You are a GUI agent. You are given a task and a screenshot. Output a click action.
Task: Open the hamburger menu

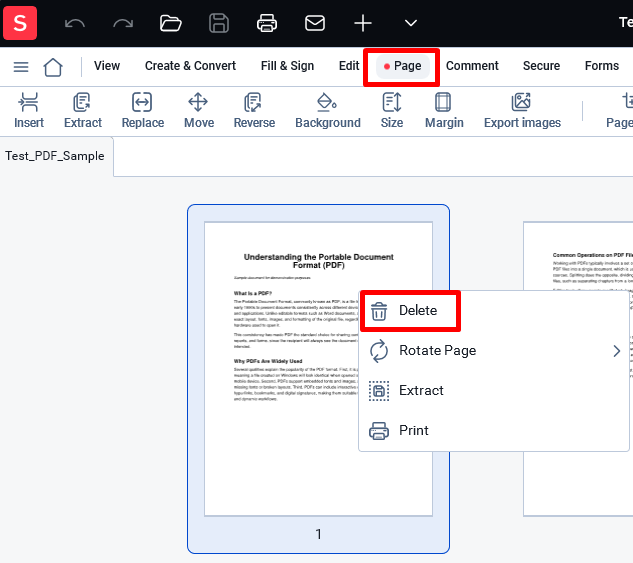coord(21,67)
